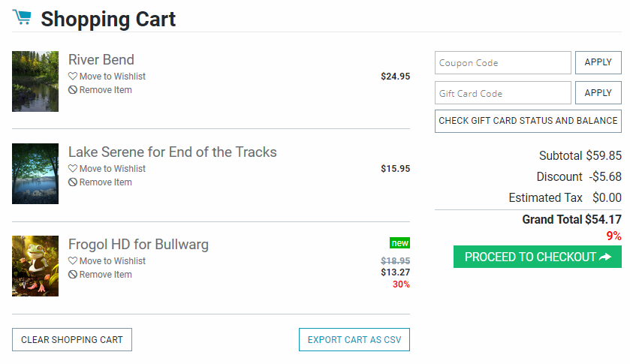This screenshot has width=630, height=364.
Task: Open Lake Serene for End of Tracks title
Action: pyautogui.click(x=172, y=152)
